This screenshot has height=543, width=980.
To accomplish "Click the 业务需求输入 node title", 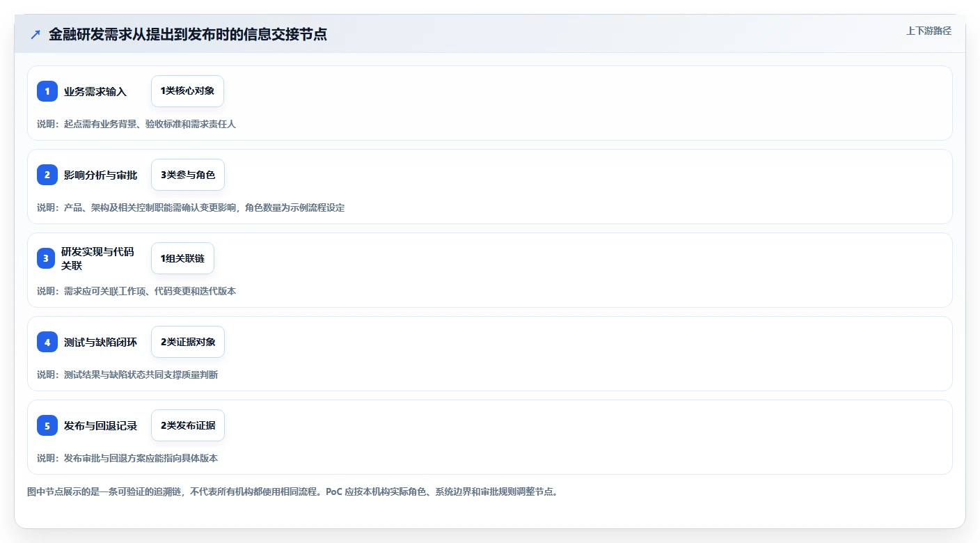I will [95, 91].
